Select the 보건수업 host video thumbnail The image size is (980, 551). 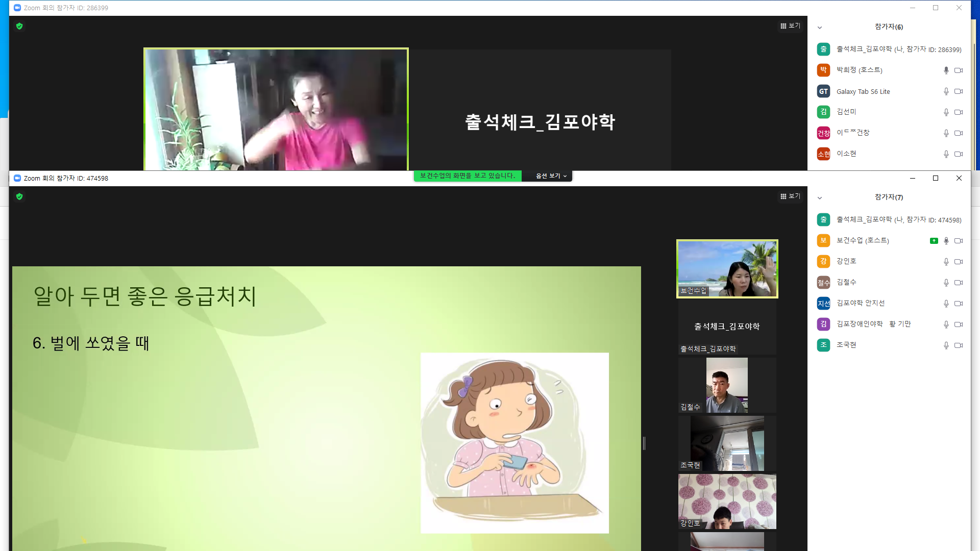click(x=727, y=269)
